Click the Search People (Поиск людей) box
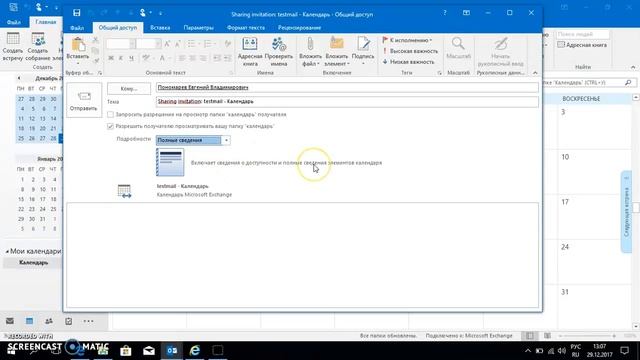Image resolution: width=640 pixels, height=360 pixels. click(583, 34)
